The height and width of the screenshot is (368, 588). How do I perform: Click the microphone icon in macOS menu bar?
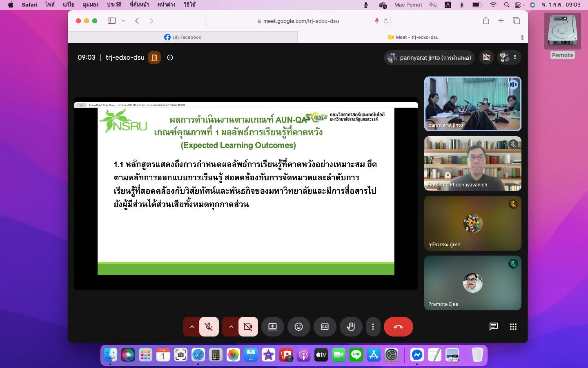[x=365, y=4]
